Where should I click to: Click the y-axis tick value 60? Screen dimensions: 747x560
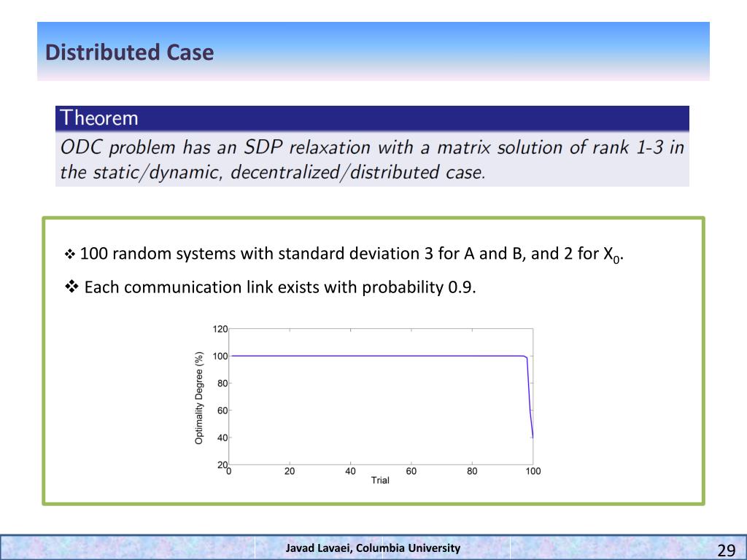point(222,411)
